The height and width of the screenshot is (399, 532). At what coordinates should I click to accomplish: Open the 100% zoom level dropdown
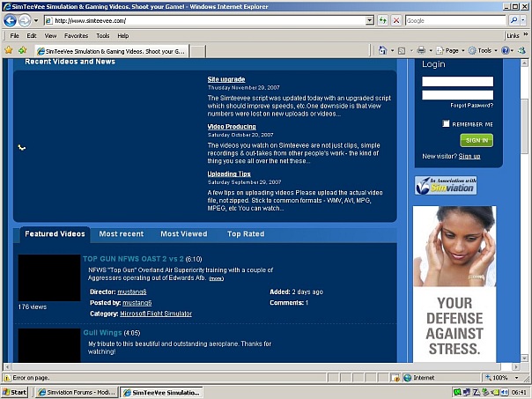pos(516,378)
